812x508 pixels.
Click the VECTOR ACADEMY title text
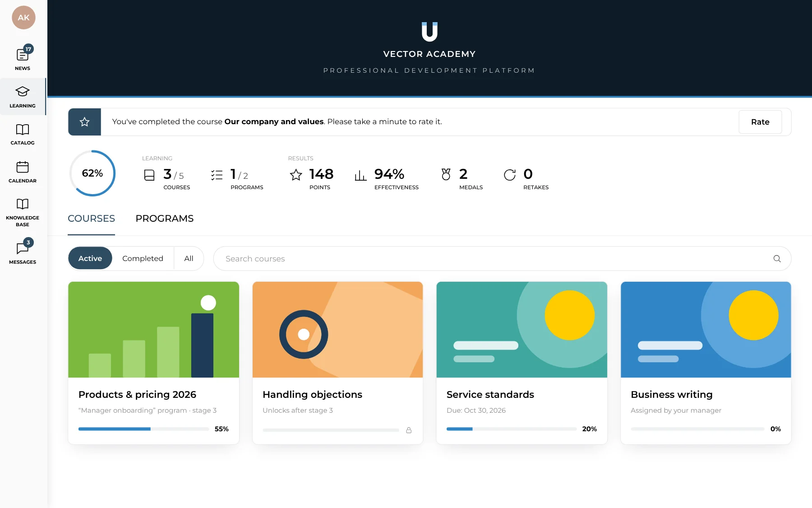point(429,54)
